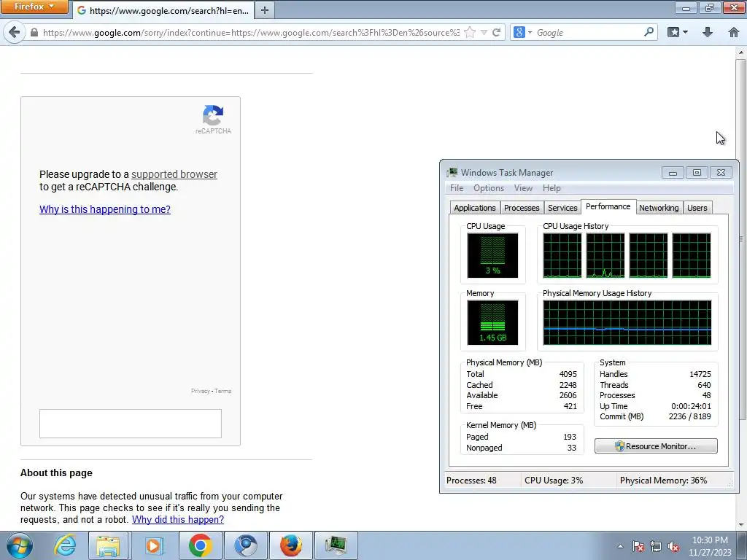Click the first CPU Usage History graph
Screen dimensions: 747x560
(x=562, y=255)
